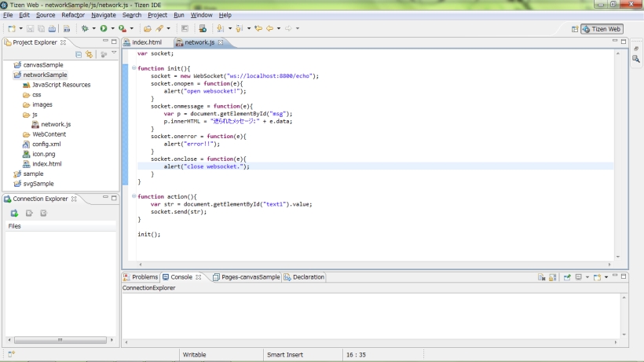This screenshot has width=644, height=362.
Task: Click the Build toolbar icon beside Print
Action: coord(67,29)
